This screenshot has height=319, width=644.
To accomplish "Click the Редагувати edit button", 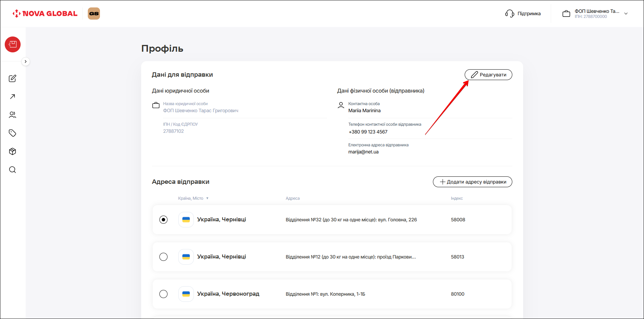I will click(x=488, y=75).
